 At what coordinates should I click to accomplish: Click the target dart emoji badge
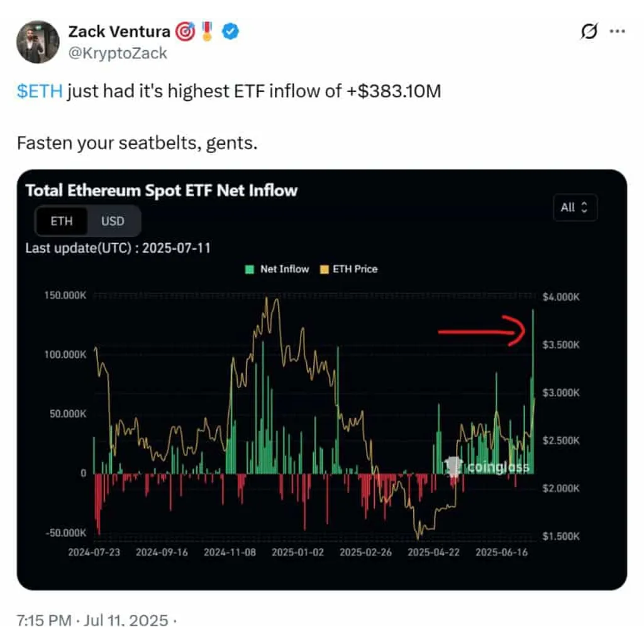coord(186,31)
